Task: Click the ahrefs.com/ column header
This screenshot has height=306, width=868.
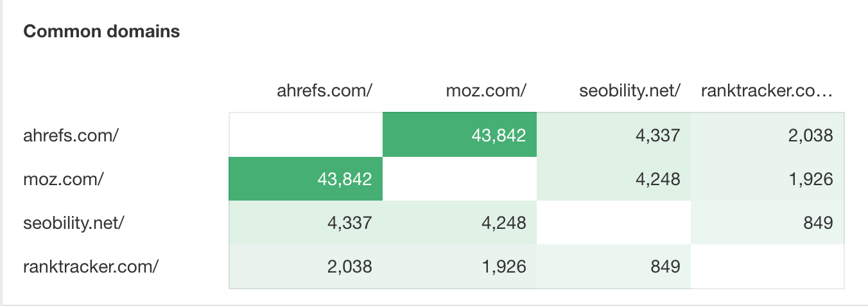Action: tap(324, 91)
